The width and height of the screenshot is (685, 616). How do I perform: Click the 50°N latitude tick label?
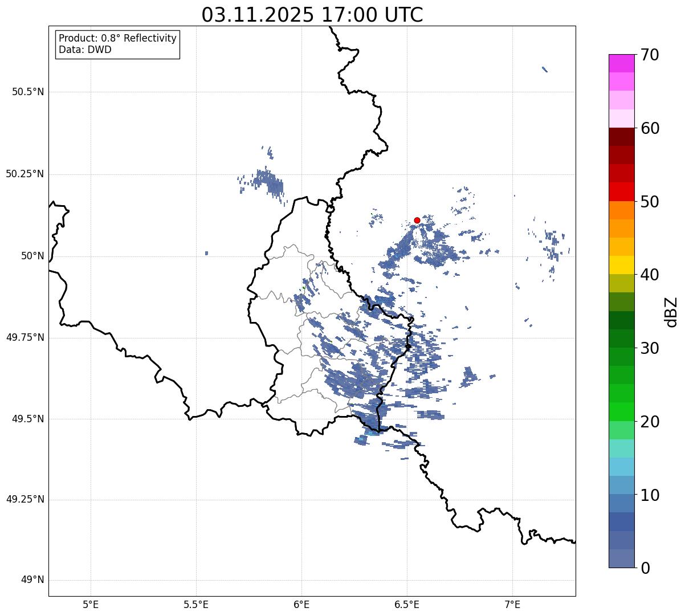[x=31, y=256]
